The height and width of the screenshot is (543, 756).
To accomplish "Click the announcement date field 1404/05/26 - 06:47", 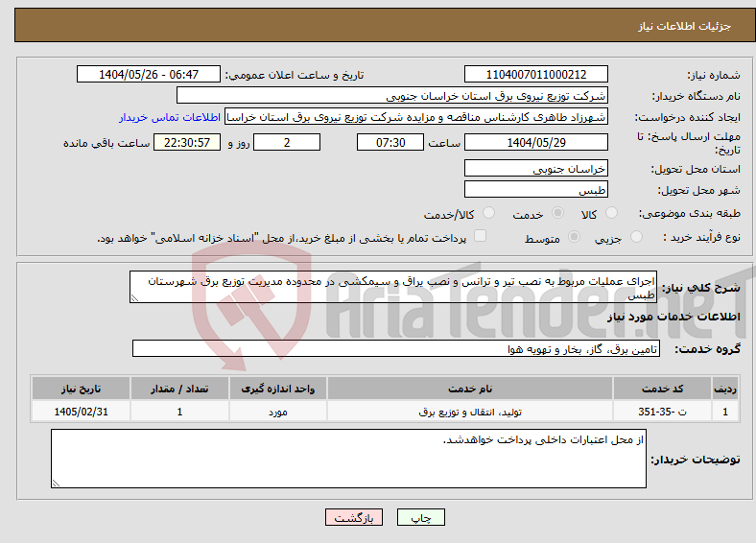I will (149, 74).
